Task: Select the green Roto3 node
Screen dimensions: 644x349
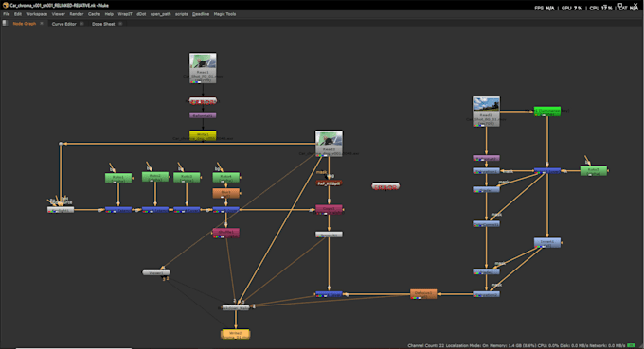Action: (x=187, y=178)
